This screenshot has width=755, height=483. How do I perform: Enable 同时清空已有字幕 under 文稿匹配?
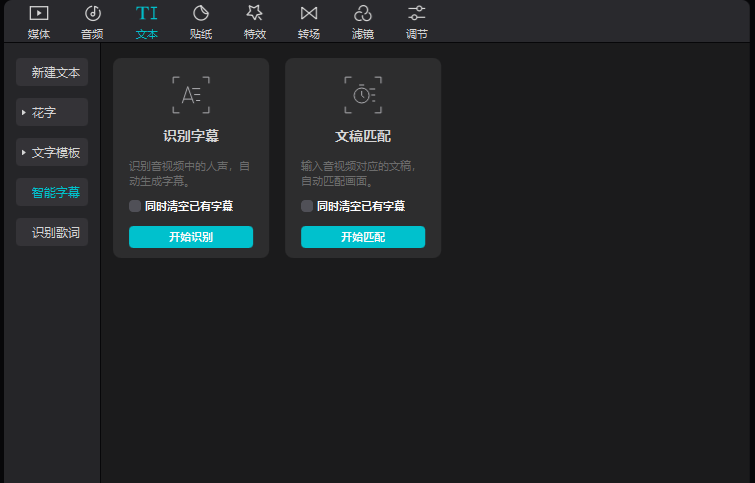point(307,206)
